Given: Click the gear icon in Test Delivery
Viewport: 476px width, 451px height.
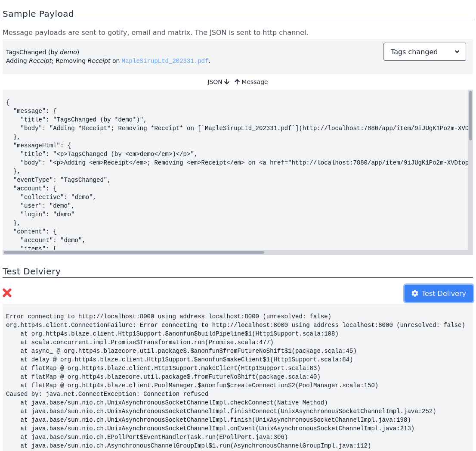Looking at the screenshot, I should pyautogui.click(x=415, y=293).
